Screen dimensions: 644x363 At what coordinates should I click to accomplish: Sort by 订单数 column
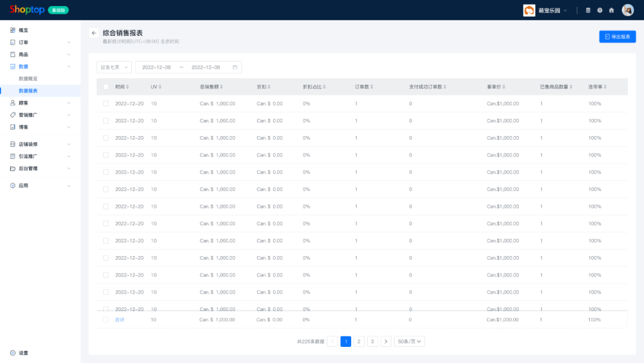371,87
